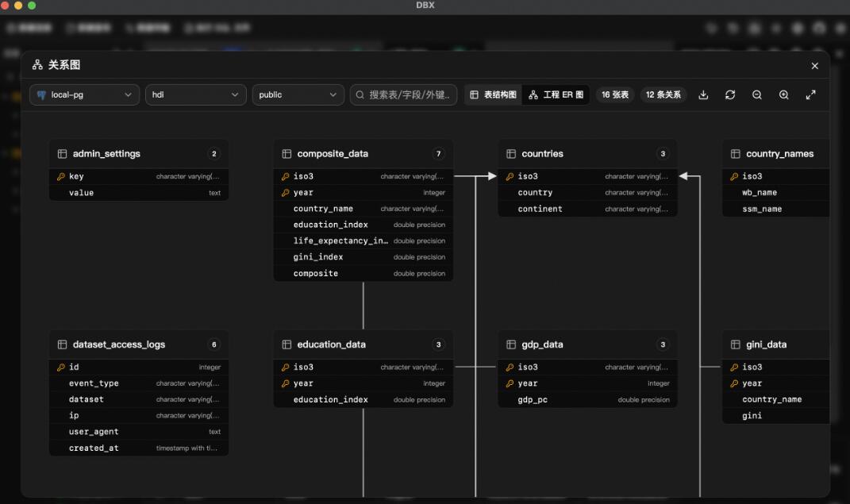Click the composite column row
The image size is (850, 504).
(363, 274)
